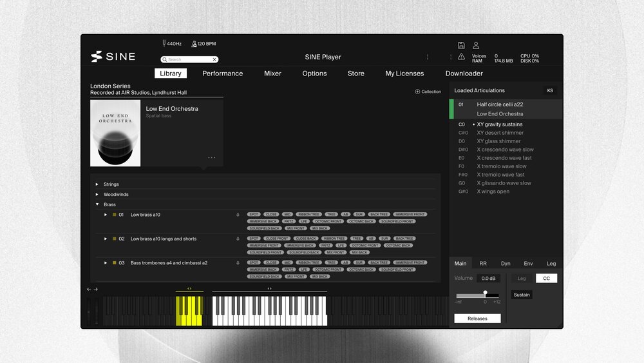
Task: Select the XY desert shimmer articulation
Action: coord(500,133)
